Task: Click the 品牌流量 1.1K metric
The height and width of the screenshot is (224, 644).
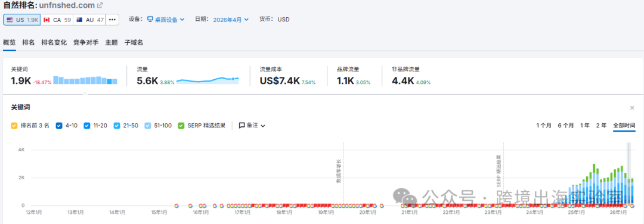Action: (345, 81)
